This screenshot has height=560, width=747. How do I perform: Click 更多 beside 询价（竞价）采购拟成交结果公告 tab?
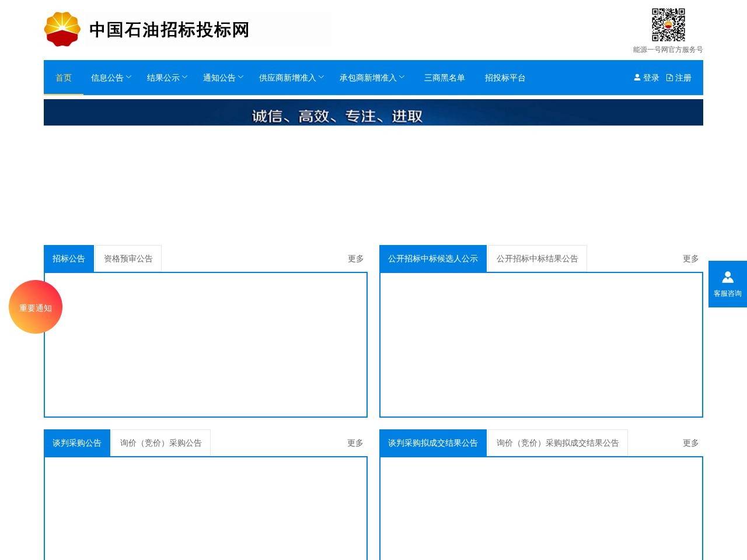[691, 443]
